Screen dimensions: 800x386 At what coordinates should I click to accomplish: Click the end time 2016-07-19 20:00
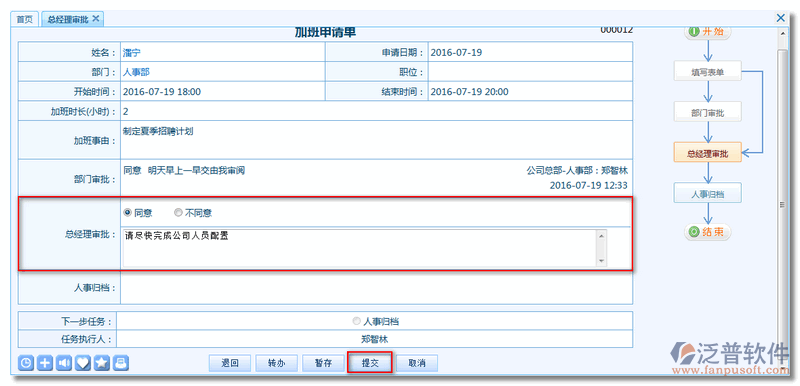pos(469,92)
